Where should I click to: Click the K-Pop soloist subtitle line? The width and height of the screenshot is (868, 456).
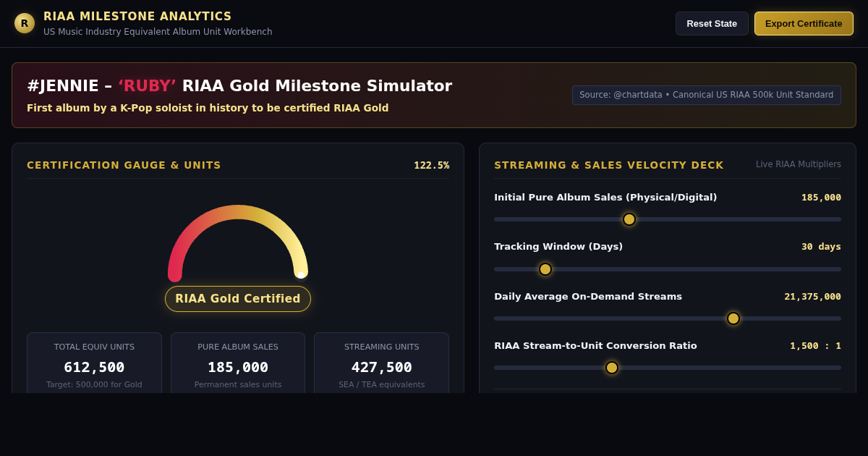click(x=208, y=108)
